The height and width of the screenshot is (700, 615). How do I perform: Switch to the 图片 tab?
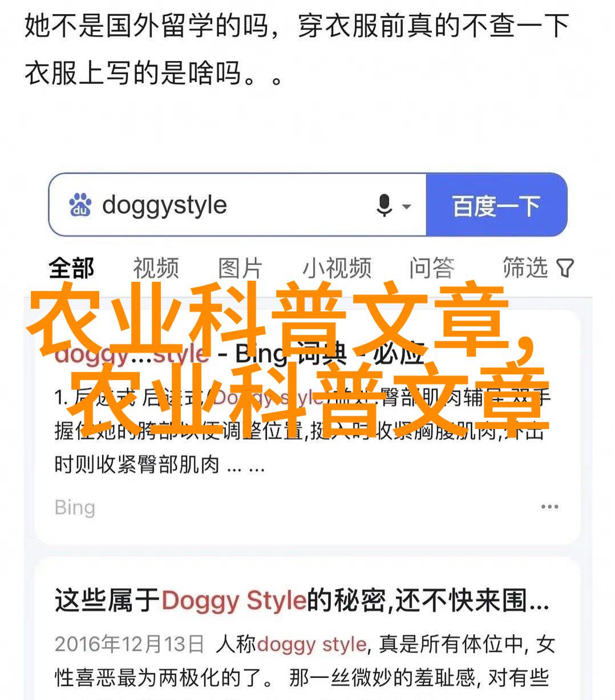coord(240,268)
